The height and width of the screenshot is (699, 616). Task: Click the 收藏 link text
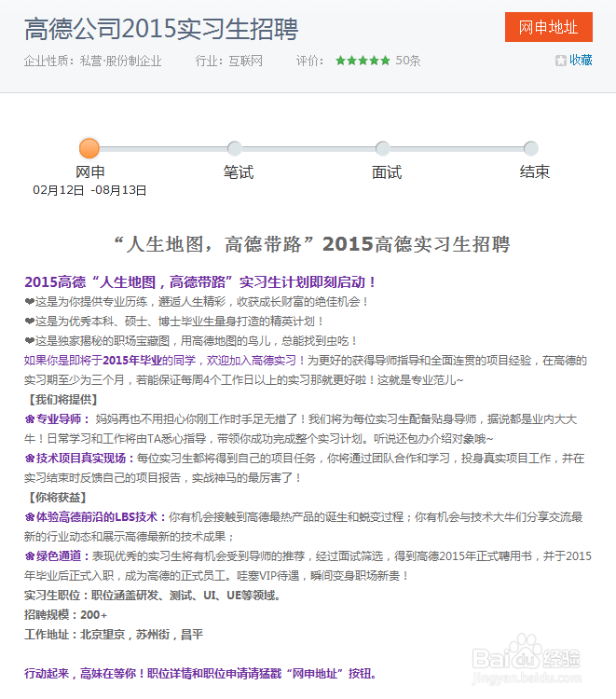pyautogui.click(x=581, y=61)
